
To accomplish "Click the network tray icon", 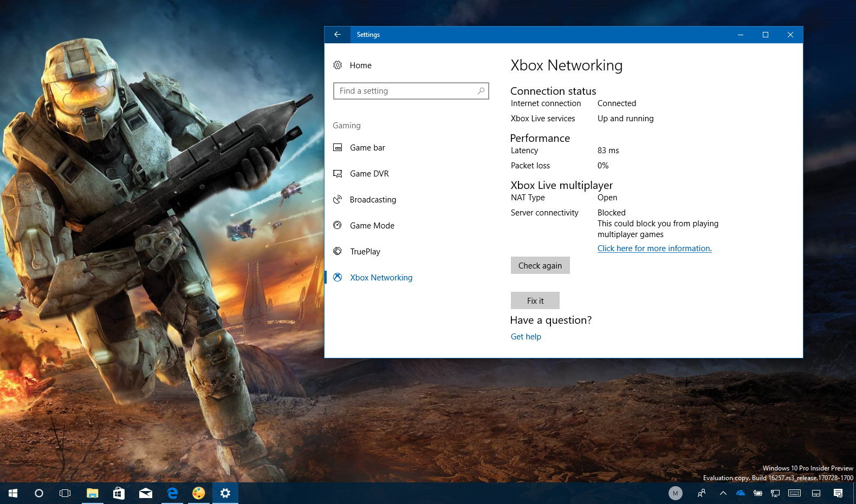I will [x=775, y=493].
